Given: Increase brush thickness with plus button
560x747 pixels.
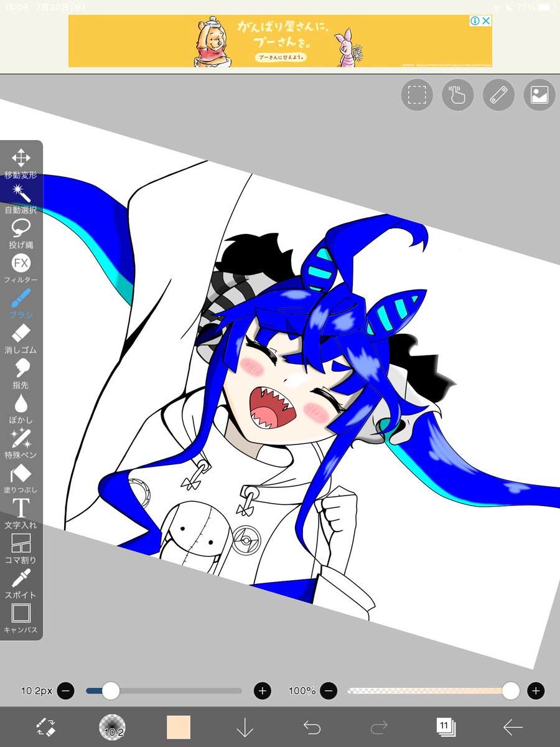Looking at the screenshot, I should pos(263,690).
